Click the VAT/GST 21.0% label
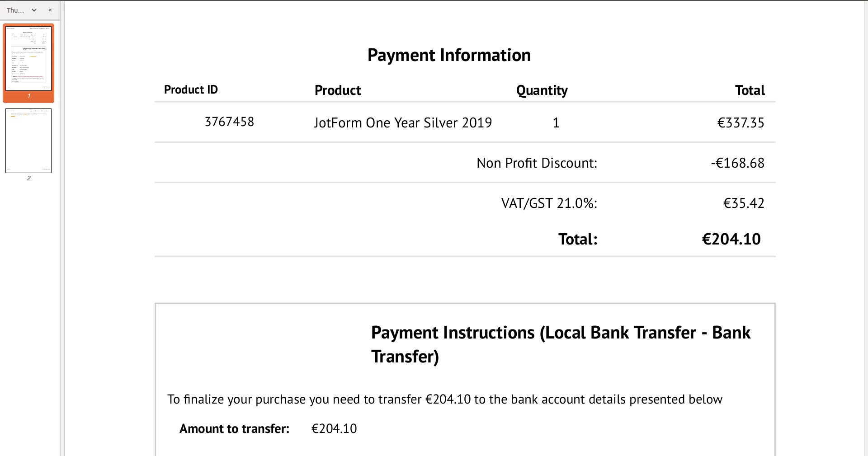Image resolution: width=868 pixels, height=456 pixels. tap(548, 203)
